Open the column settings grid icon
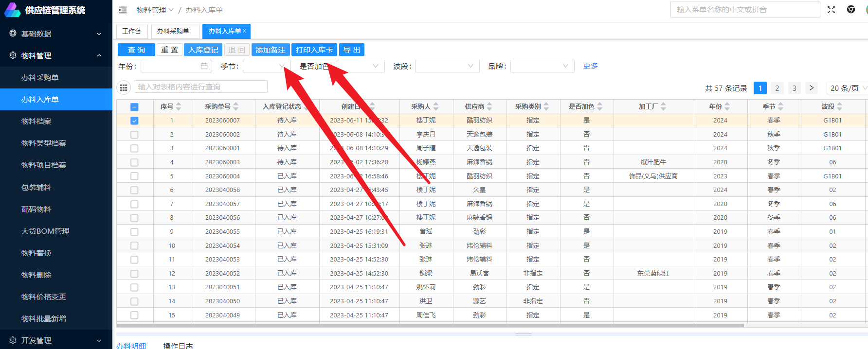The height and width of the screenshot is (349, 868). pyautogui.click(x=124, y=87)
